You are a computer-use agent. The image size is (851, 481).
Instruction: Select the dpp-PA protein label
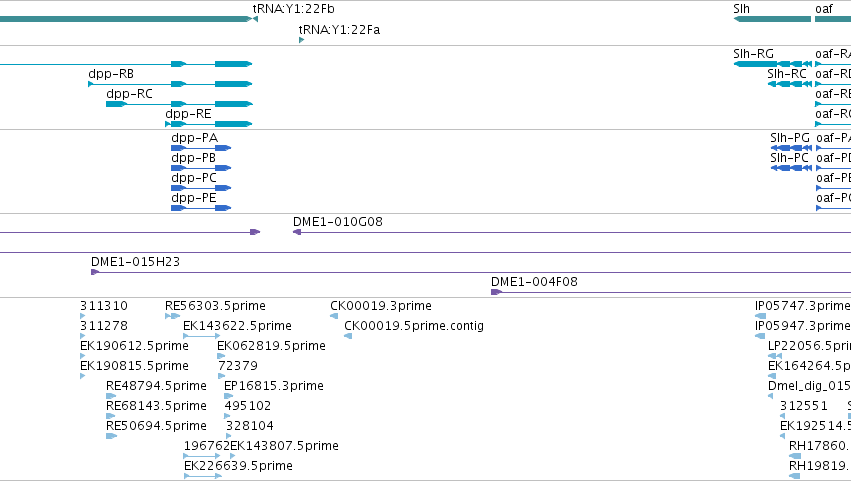point(194,138)
